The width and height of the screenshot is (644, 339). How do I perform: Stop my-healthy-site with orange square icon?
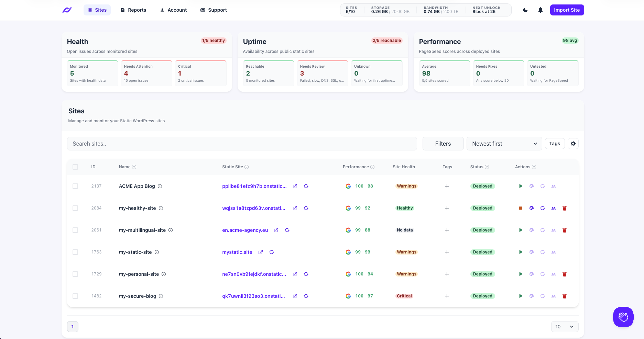tap(521, 208)
